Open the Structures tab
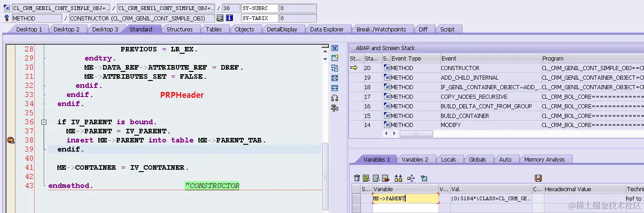 (180, 29)
